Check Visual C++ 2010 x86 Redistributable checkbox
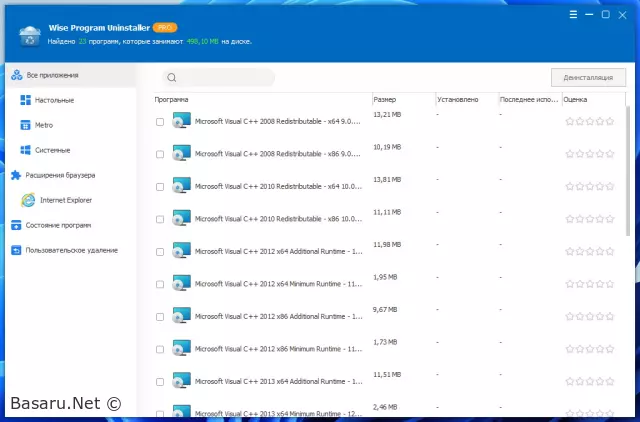The image size is (640, 422). coord(160,220)
